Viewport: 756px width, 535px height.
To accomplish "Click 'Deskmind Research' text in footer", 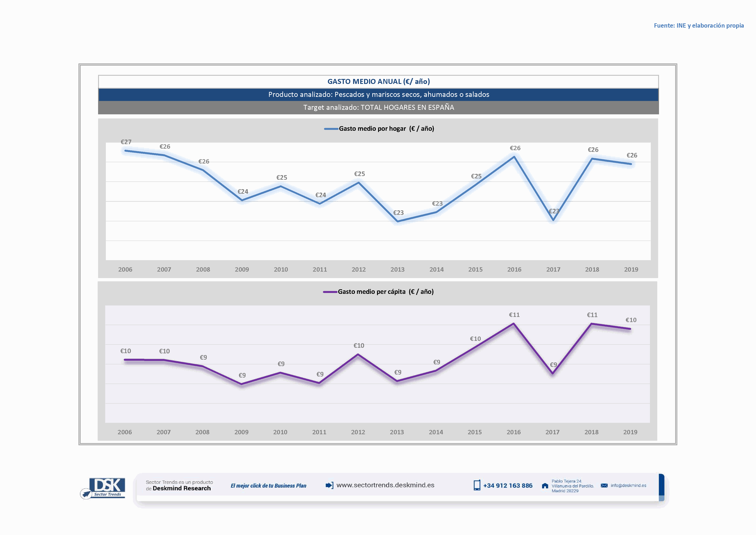I will pos(182,488).
